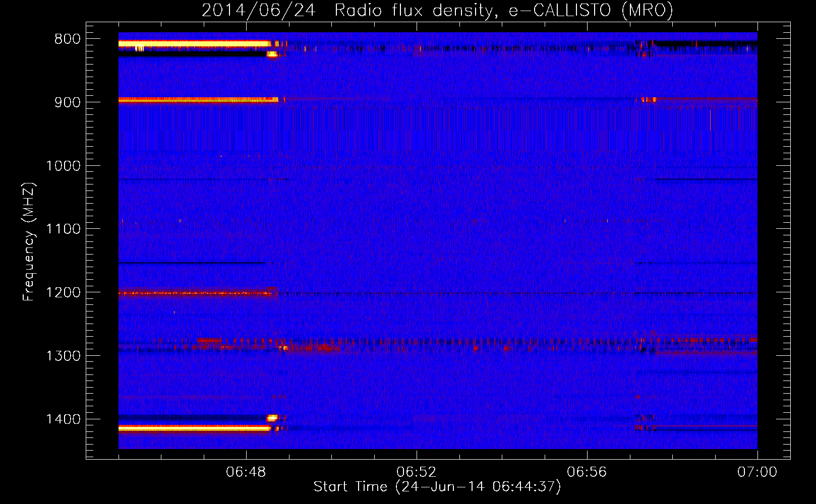The height and width of the screenshot is (504, 816).
Task: Select the 1000 frequency tick label
Action: coord(63,166)
